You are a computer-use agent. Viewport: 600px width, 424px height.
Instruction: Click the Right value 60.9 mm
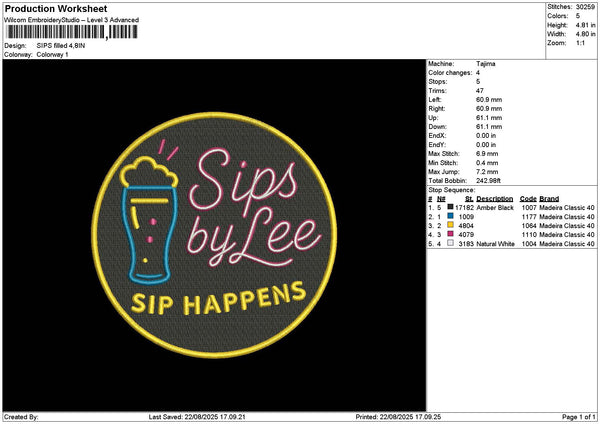[489, 109]
